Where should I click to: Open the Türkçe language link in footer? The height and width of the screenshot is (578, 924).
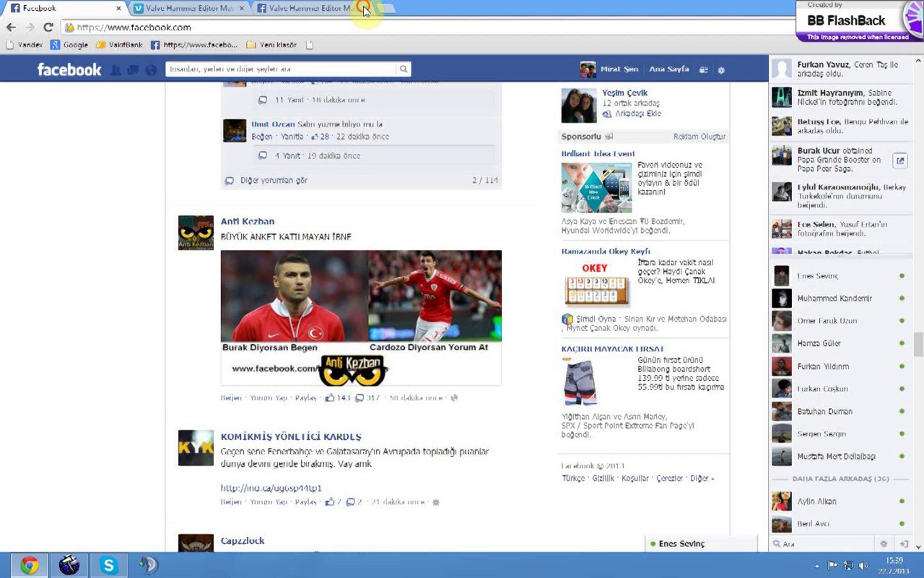coord(573,478)
